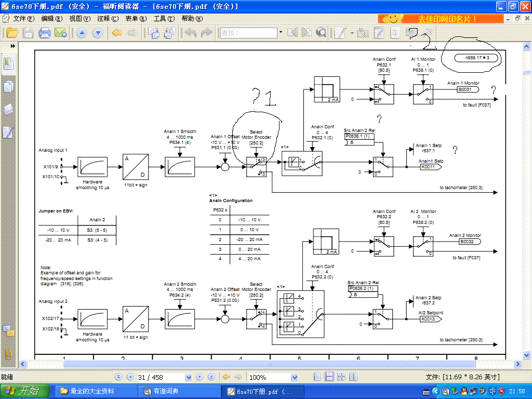532x399 pixels.
Task: Open the 视图 menu
Action: [x=79, y=19]
